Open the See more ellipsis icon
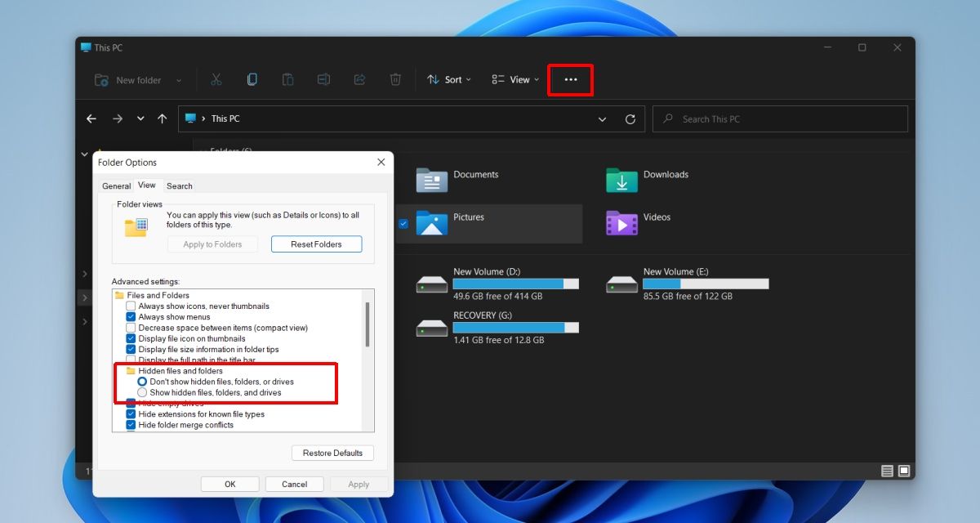Screen dimensions: 980x523 570,79
